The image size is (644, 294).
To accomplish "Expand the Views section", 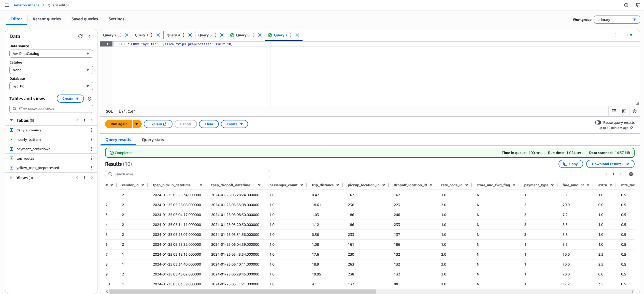I will 11,178.
